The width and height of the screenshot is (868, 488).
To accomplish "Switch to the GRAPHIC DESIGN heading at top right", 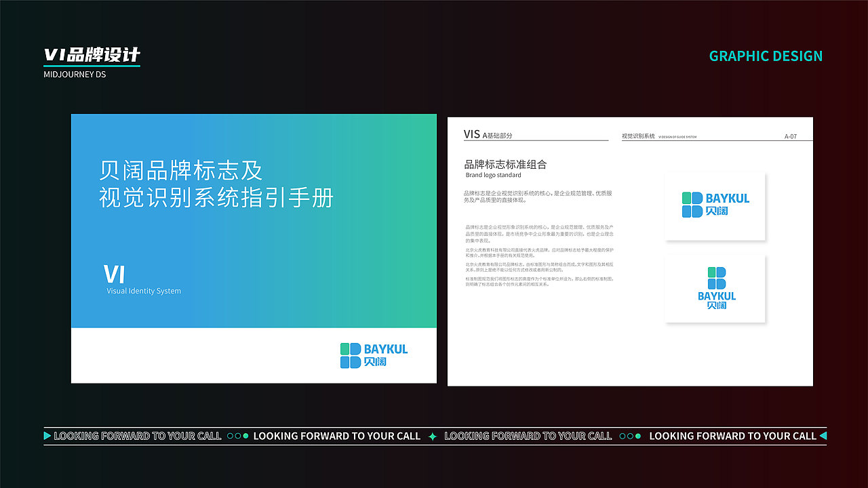I will [x=766, y=56].
